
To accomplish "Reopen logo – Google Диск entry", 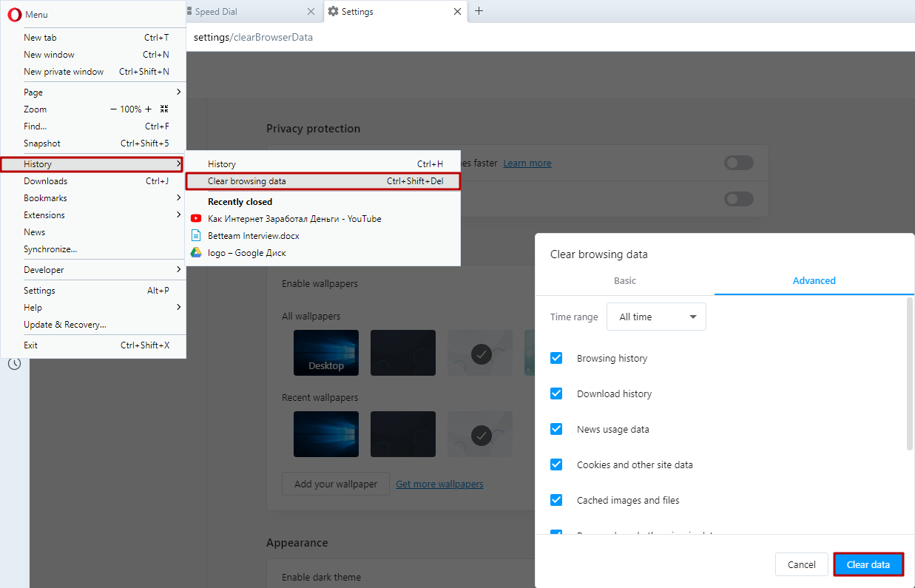I will click(323, 253).
